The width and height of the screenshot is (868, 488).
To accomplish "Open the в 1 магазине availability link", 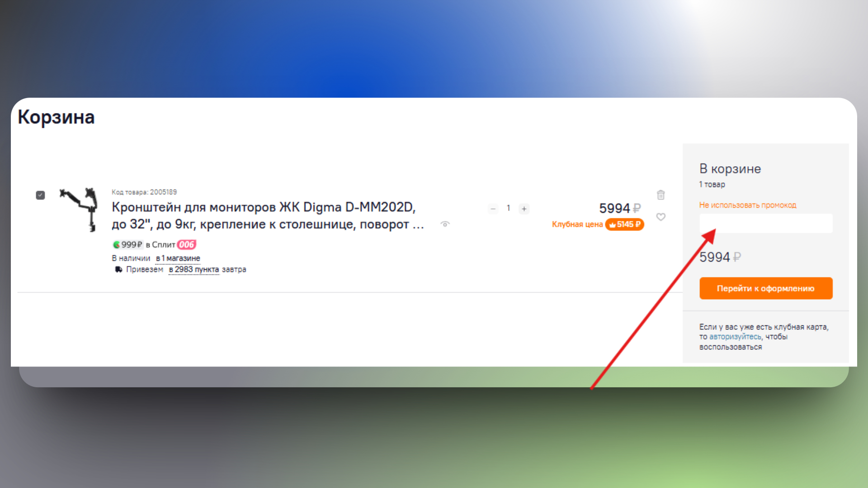I will pyautogui.click(x=178, y=258).
